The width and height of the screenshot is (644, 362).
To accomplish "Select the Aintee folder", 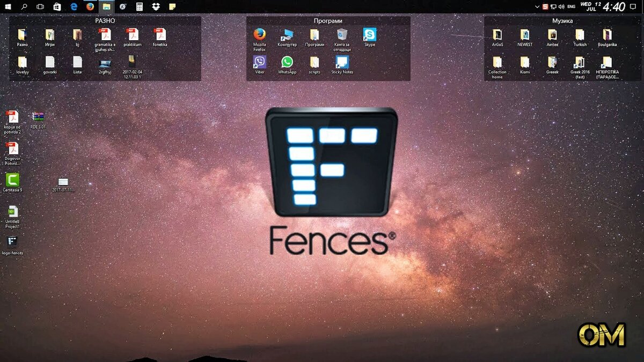I will 552,38.
